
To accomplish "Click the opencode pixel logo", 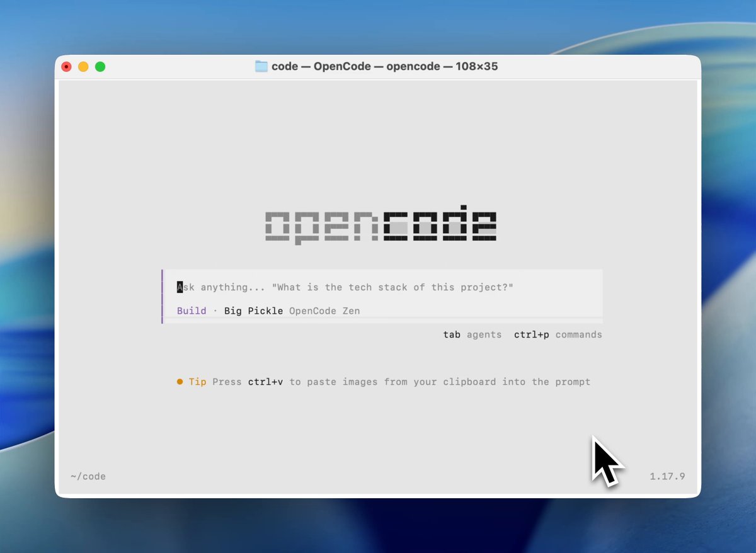I will (x=381, y=224).
